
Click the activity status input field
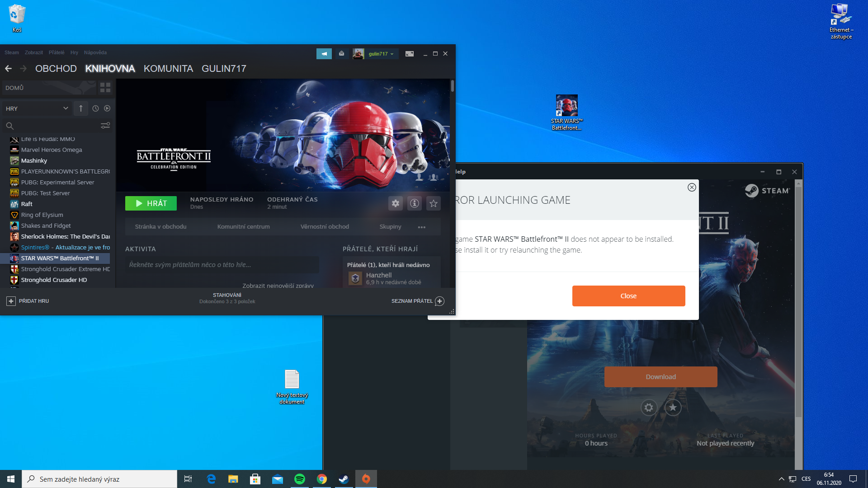point(222,265)
